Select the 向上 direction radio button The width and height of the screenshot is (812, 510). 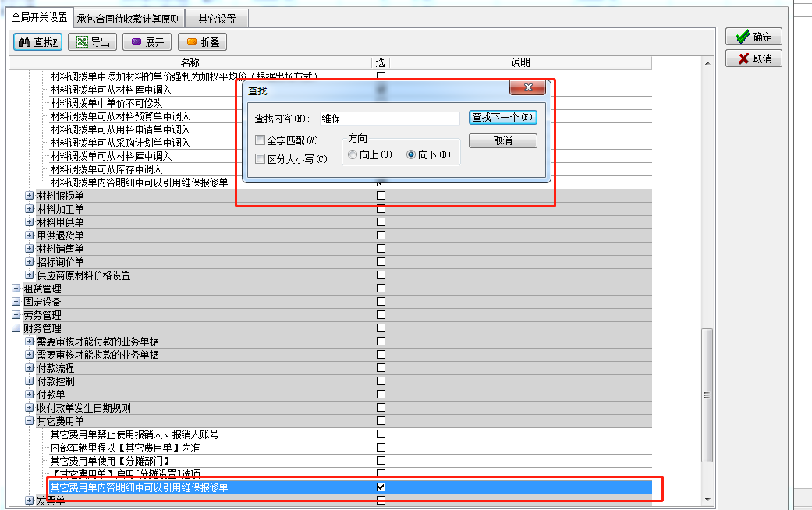(353, 155)
